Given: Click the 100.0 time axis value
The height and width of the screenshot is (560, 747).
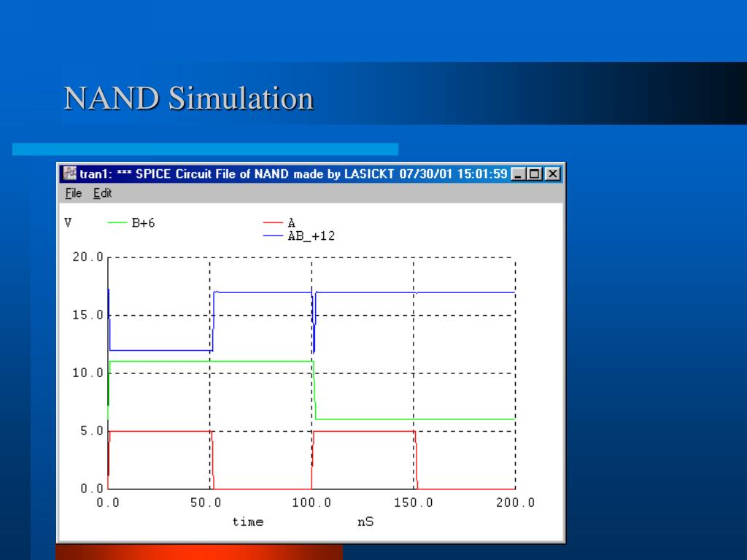Looking at the screenshot, I should coord(311,503).
